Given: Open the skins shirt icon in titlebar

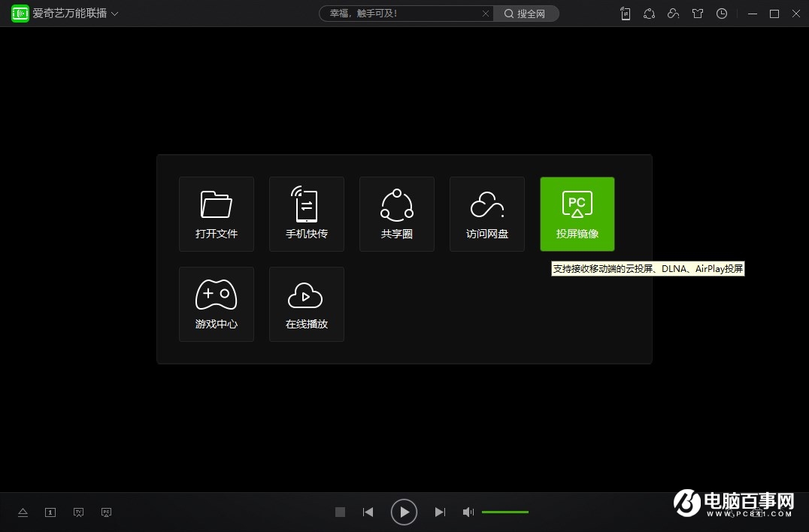Looking at the screenshot, I should [697, 14].
